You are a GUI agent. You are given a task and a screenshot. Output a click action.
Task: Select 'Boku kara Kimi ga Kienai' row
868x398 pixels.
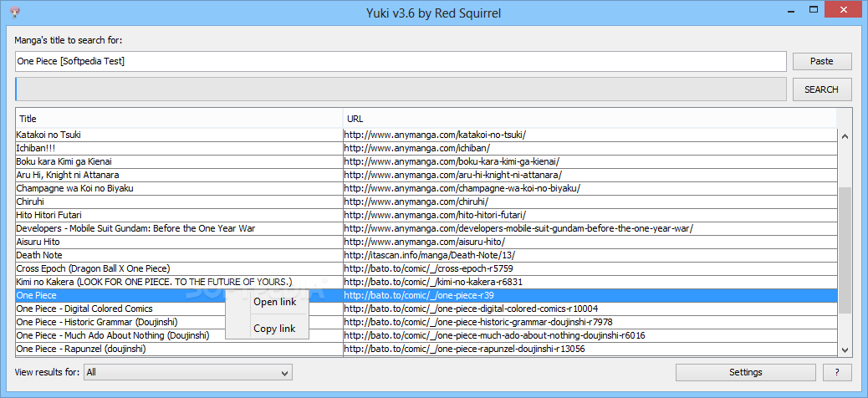[426, 161]
